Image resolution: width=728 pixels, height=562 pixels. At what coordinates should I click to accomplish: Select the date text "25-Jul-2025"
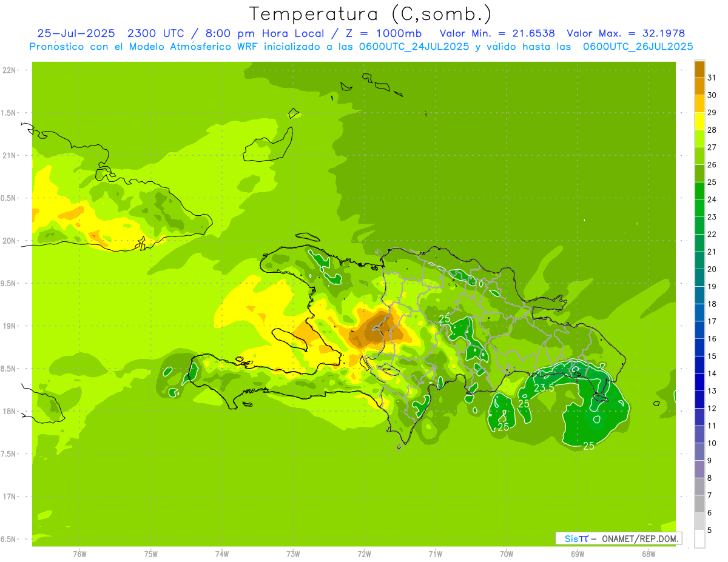pyautogui.click(x=76, y=33)
